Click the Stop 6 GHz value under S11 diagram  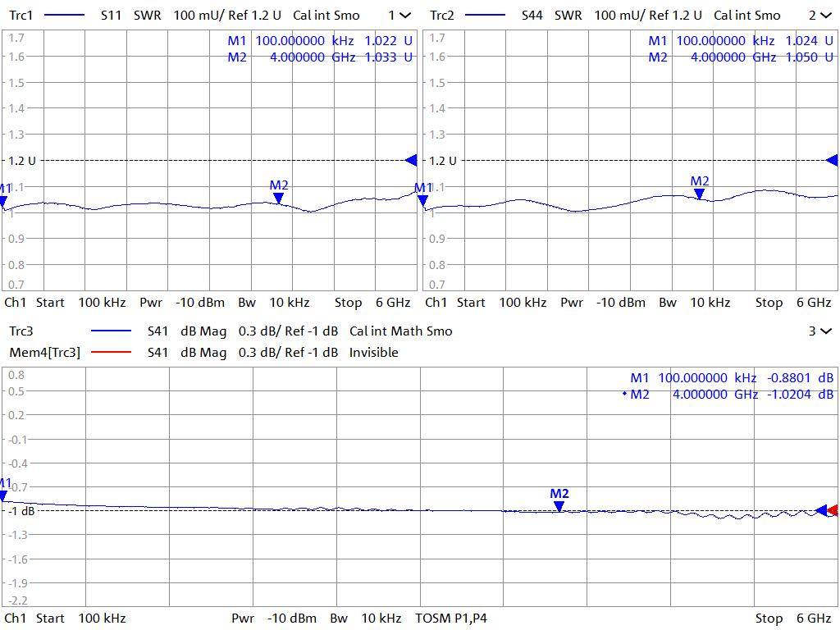click(372, 303)
